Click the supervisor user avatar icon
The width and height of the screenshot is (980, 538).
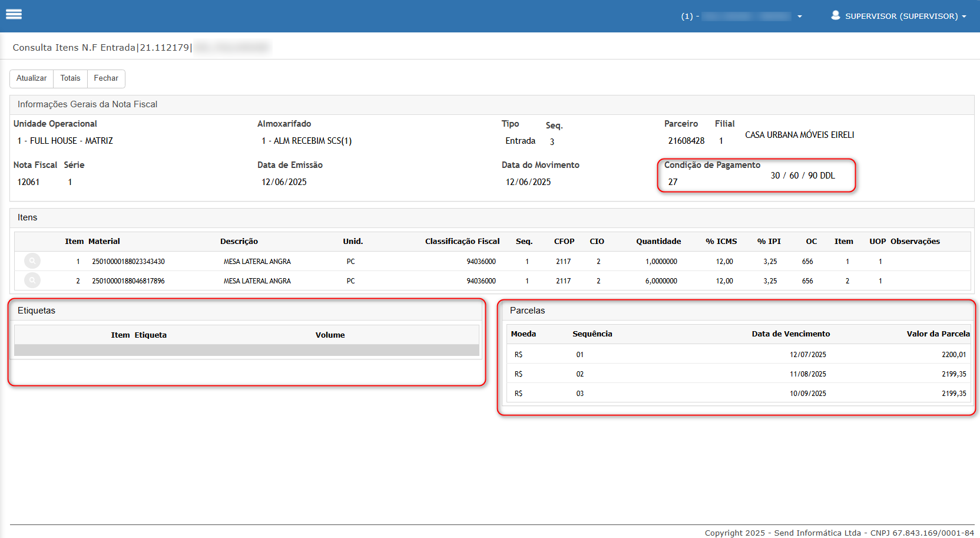[x=835, y=15]
